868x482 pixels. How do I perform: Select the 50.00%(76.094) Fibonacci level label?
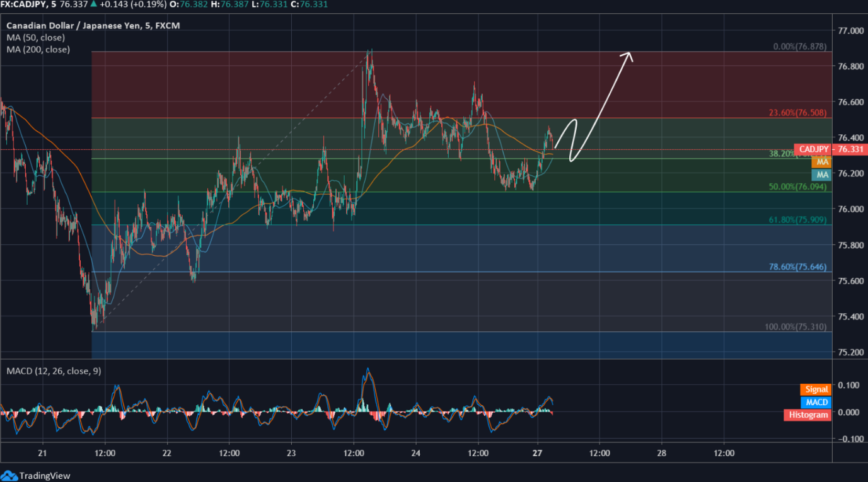[797, 187]
